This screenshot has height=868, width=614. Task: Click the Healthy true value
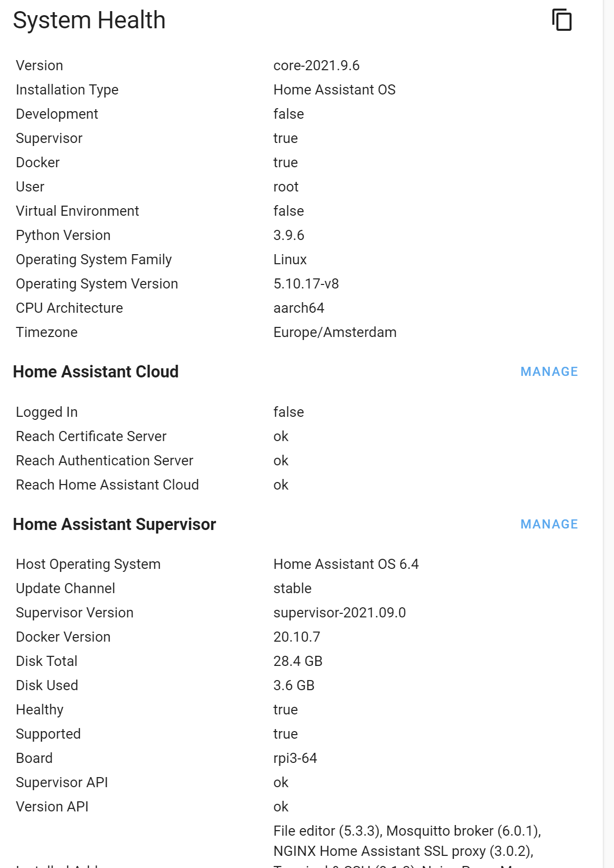(286, 709)
